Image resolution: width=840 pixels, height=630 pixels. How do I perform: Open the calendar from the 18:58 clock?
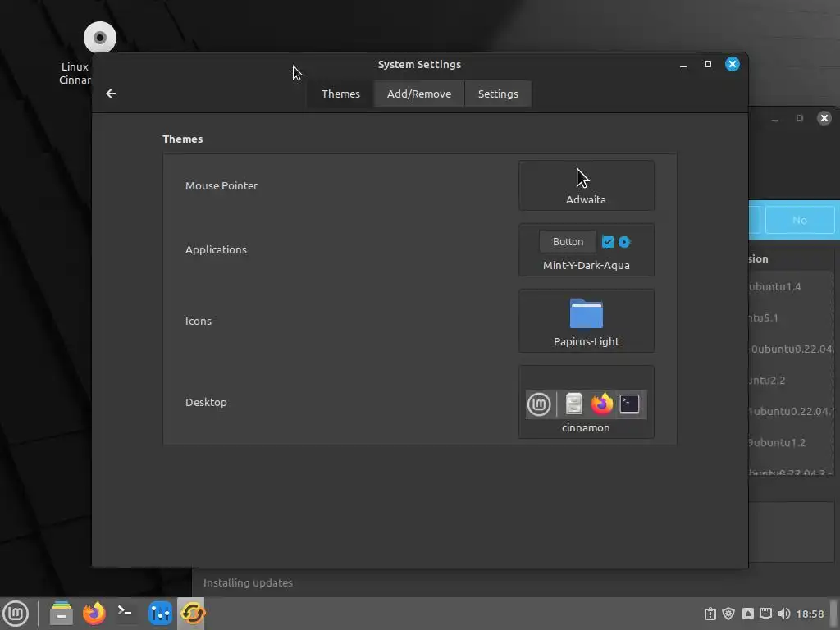point(810,614)
